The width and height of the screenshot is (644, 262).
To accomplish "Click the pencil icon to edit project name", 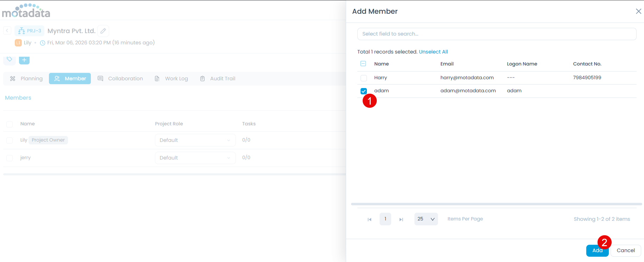I will (x=103, y=31).
